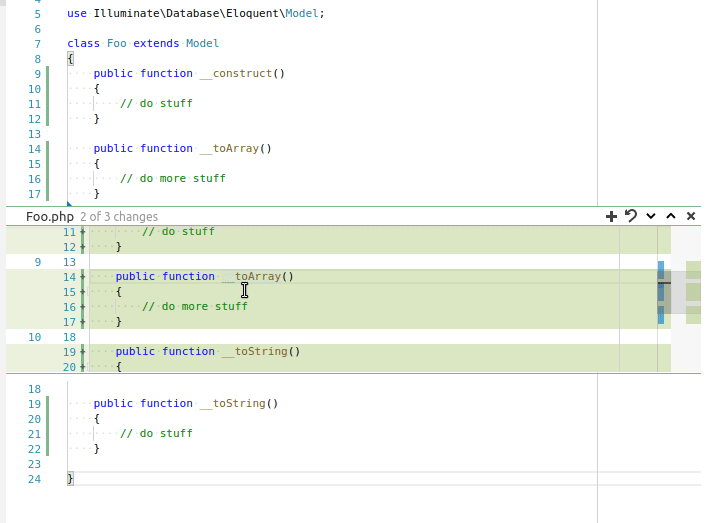The image size is (720, 523).
Task: Click line number 13 in the editor gutter
Action: [x=34, y=134]
